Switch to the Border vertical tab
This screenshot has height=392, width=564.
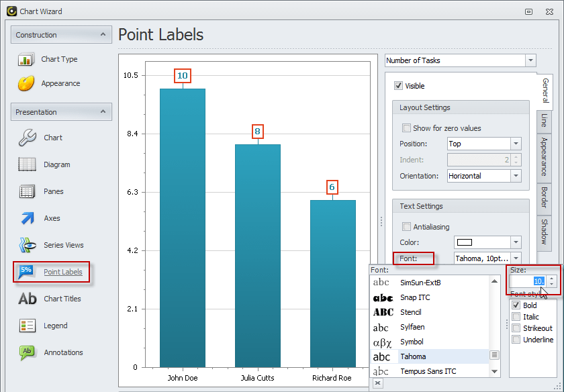pos(545,197)
